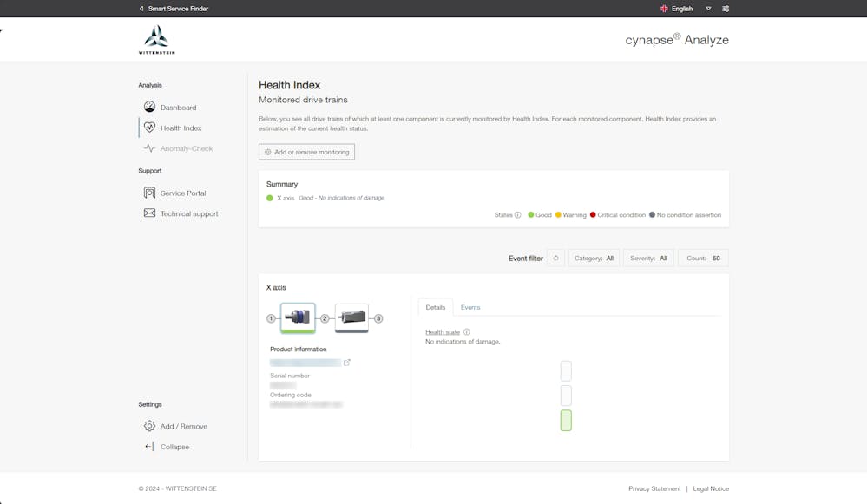867x504 pixels.
Task: Click the green health indicator box
Action: pos(566,420)
